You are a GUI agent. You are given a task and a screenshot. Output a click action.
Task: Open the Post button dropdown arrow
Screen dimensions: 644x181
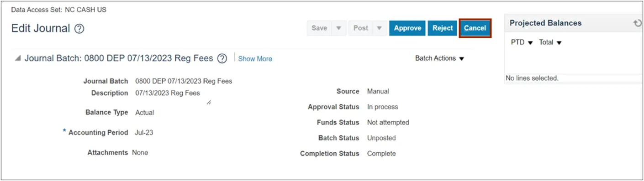(x=379, y=28)
